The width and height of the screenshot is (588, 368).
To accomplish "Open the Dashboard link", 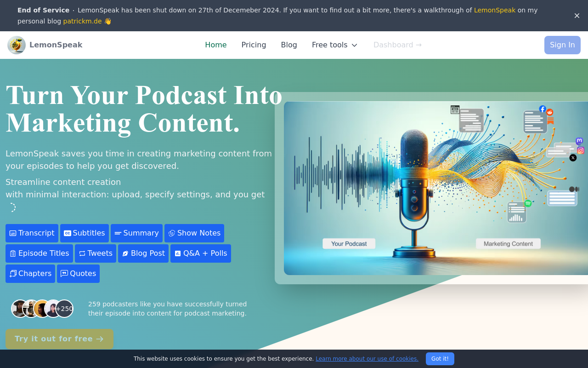I will (397, 45).
